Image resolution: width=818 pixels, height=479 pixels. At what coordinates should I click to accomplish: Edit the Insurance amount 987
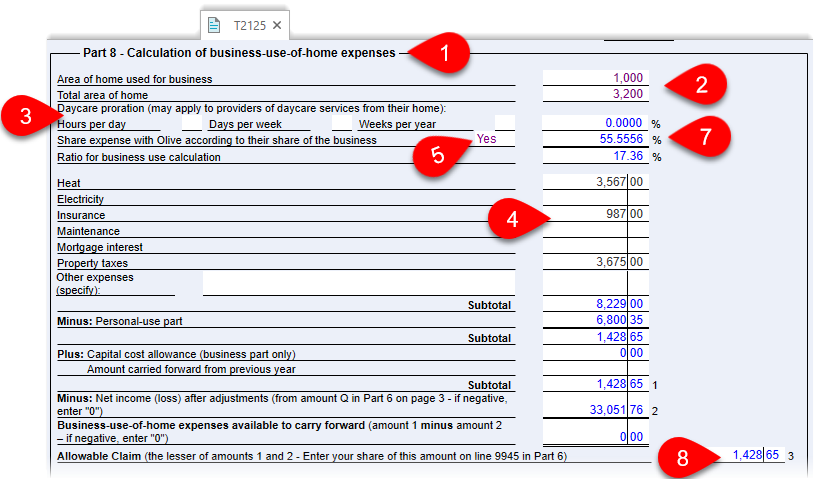point(595,214)
